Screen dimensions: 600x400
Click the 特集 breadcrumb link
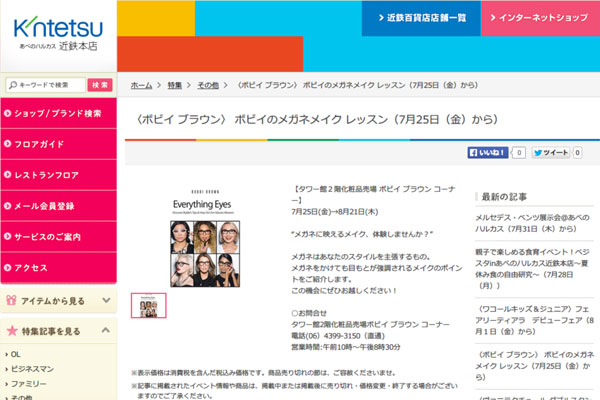[x=174, y=85]
